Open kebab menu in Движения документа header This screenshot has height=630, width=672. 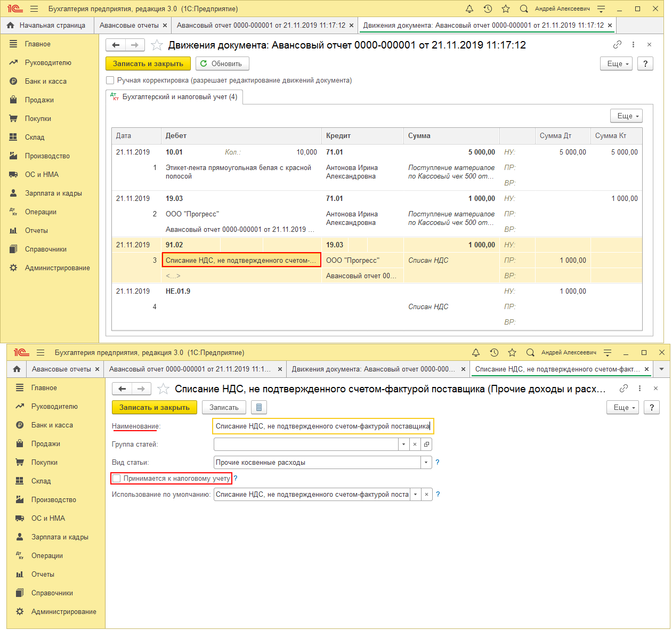[633, 45]
